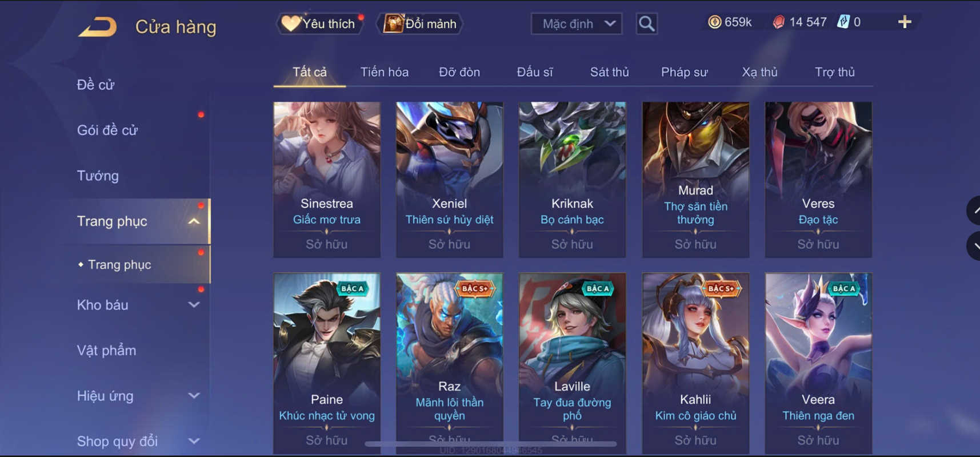Open the Mặc định sort dropdown

(x=577, y=24)
